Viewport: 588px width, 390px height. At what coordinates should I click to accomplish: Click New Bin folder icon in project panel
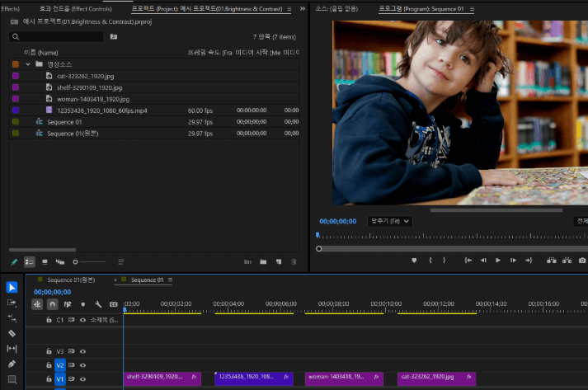(264, 261)
